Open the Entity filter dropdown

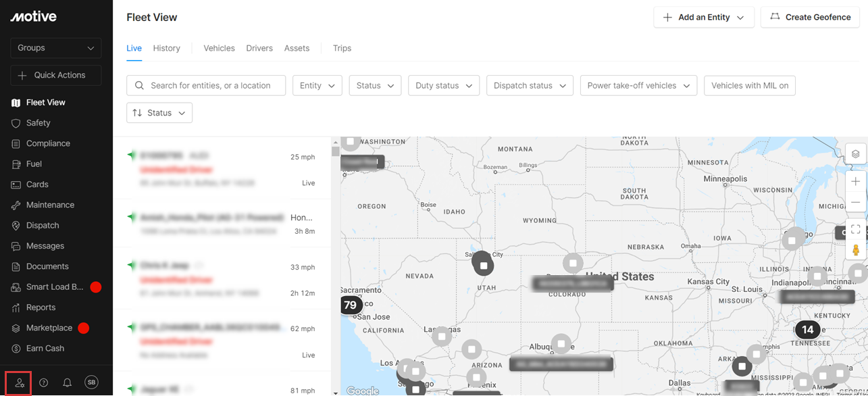pos(317,86)
